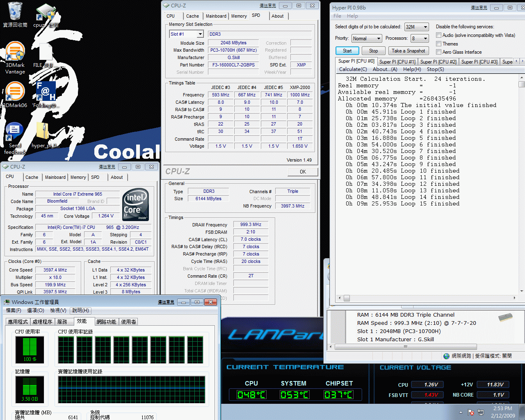This screenshot has width=525, height=420.
Task: Click OK button in CPU-Z SPD window
Action: pos(303,172)
